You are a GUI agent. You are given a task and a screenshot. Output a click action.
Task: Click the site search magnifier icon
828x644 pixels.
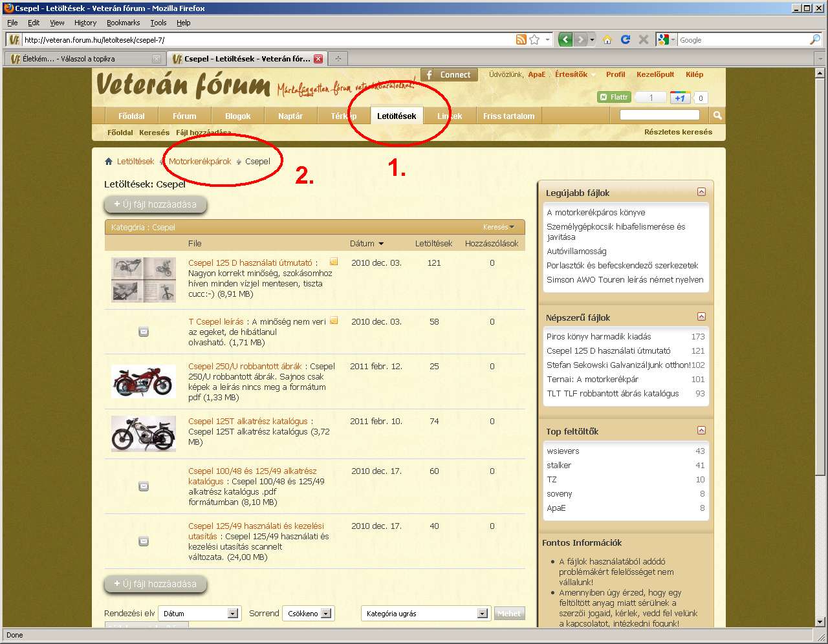[x=717, y=115]
